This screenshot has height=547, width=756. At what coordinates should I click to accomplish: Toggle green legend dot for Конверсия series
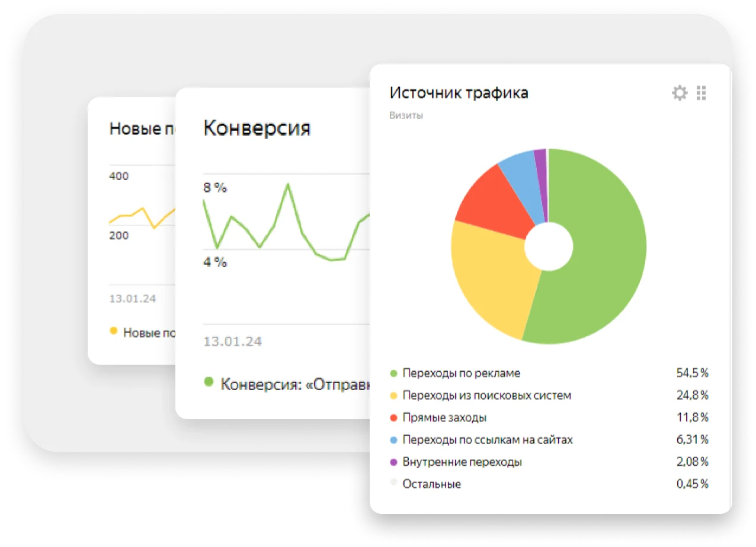[209, 382]
